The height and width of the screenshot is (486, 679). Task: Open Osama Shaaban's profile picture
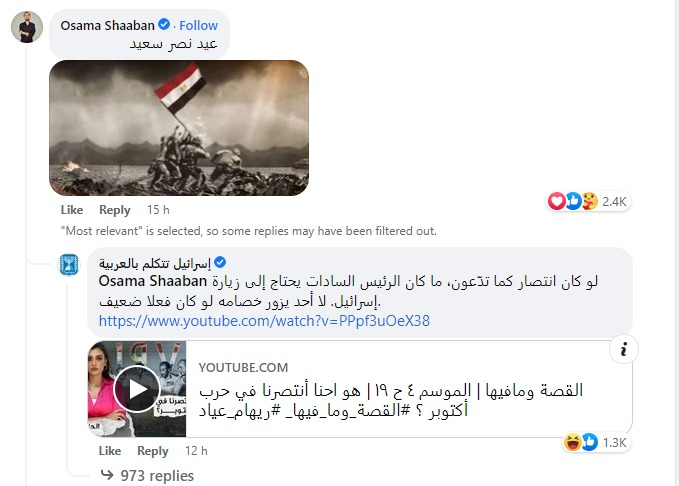[27, 27]
